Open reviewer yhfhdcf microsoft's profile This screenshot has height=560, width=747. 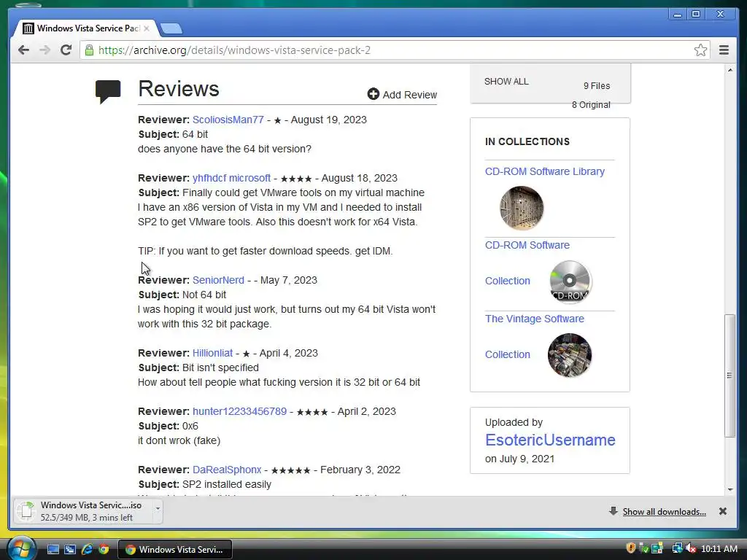(x=231, y=178)
